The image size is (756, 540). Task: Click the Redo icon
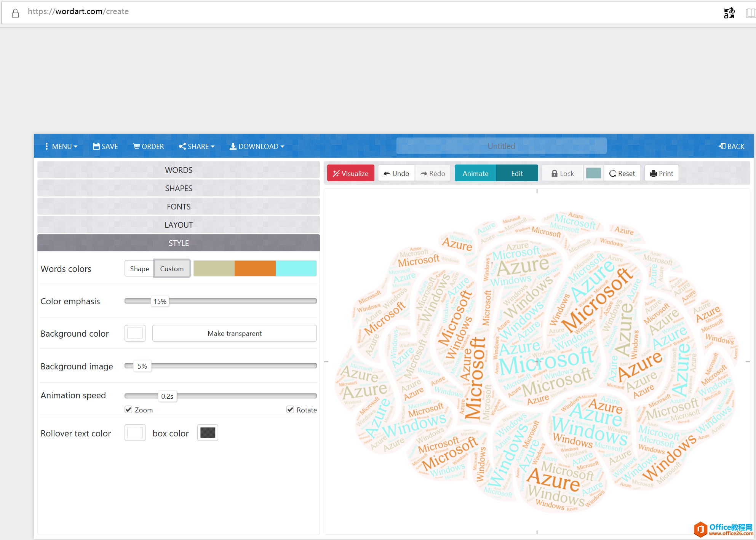tap(433, 174)
